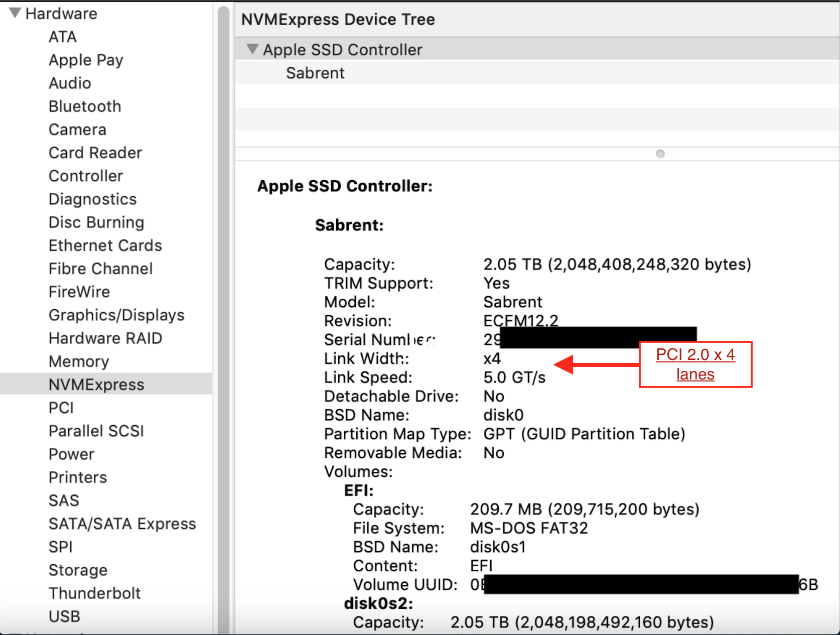Click the Model value Sabrent
840x635 pixels.
pos(513,302)
